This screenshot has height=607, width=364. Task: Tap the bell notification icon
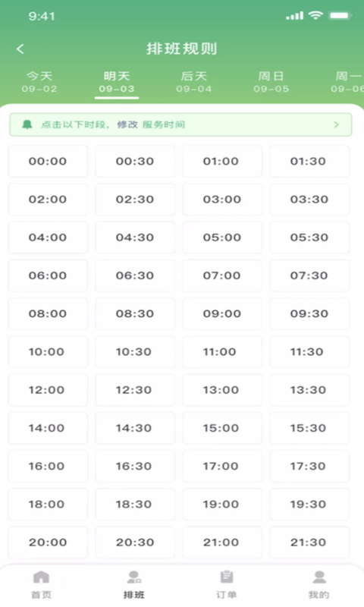coord(27,124)
